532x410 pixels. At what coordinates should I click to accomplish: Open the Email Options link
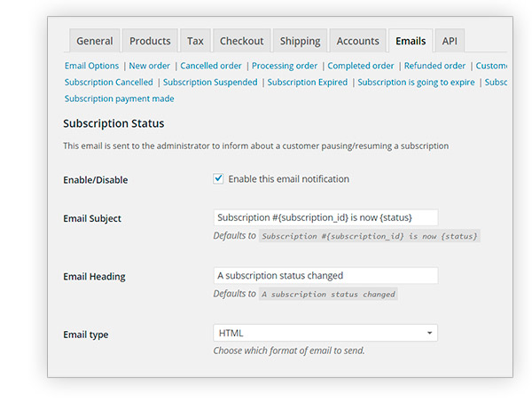coord(91,66)
